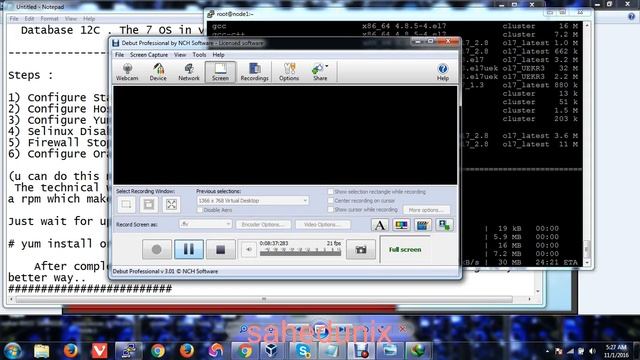
Task: Open Debut View menu
Action: point(180,55)
